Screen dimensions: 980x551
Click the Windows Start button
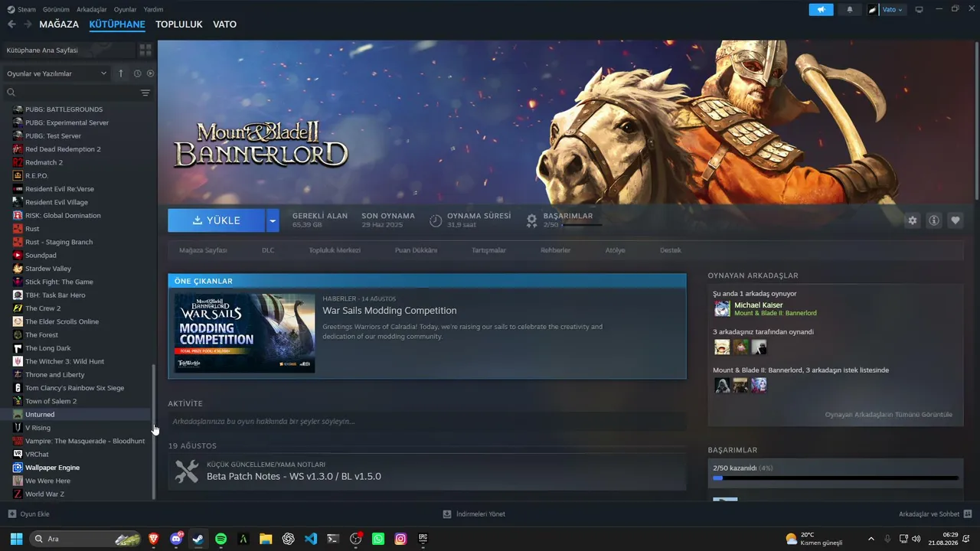click(16, 539)
